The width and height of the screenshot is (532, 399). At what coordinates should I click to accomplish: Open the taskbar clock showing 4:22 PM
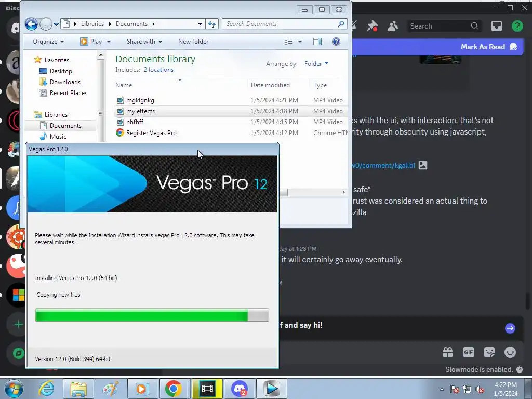[x=506, y=389]
